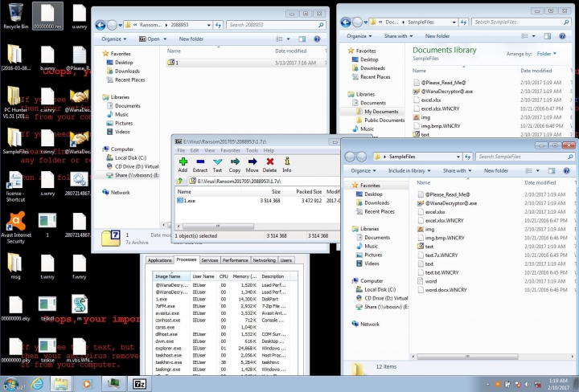The height and width of the screenshot is (392, 579).
Task: Open address bar history dropdown in front SampleFiles
Action: [x=458, y=157]
